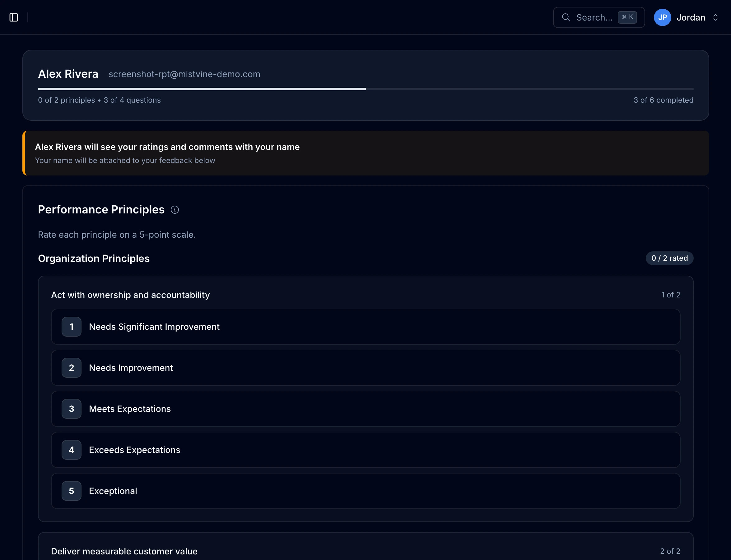Click the JP user avatar
Image resolution: width=731 pixels, height=560 pixels.
coord(662,17)
